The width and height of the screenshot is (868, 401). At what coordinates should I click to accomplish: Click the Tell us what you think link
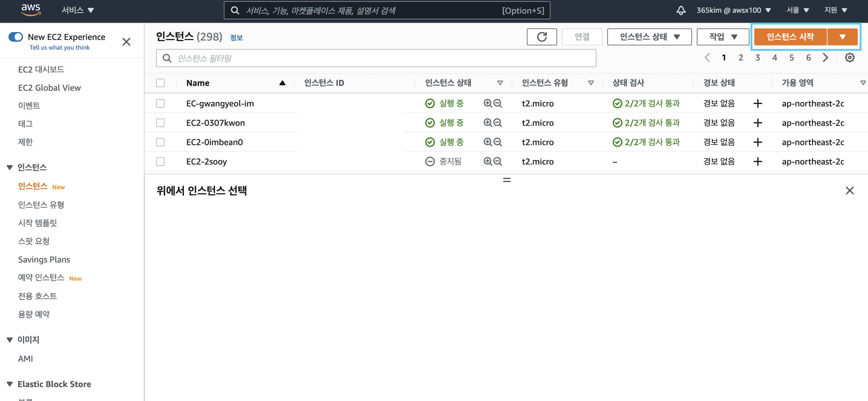pos(60,47)
